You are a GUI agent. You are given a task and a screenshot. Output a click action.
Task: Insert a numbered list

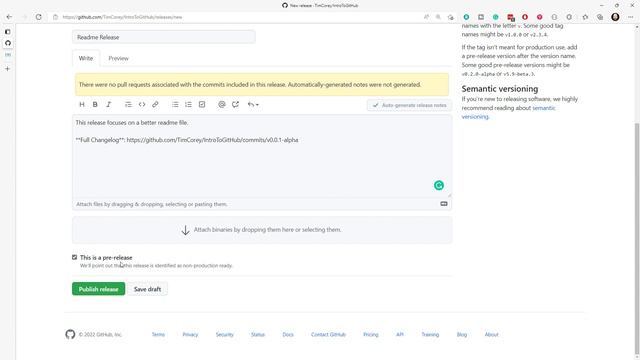pos(188,104)
